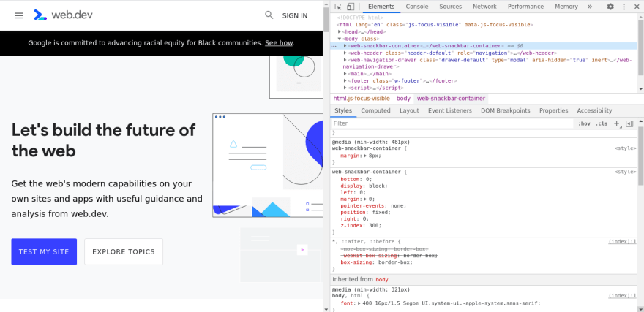This screenshot has width=644, height=312.
Task: Open the Properties pane
Action: [x=554, y=110]
